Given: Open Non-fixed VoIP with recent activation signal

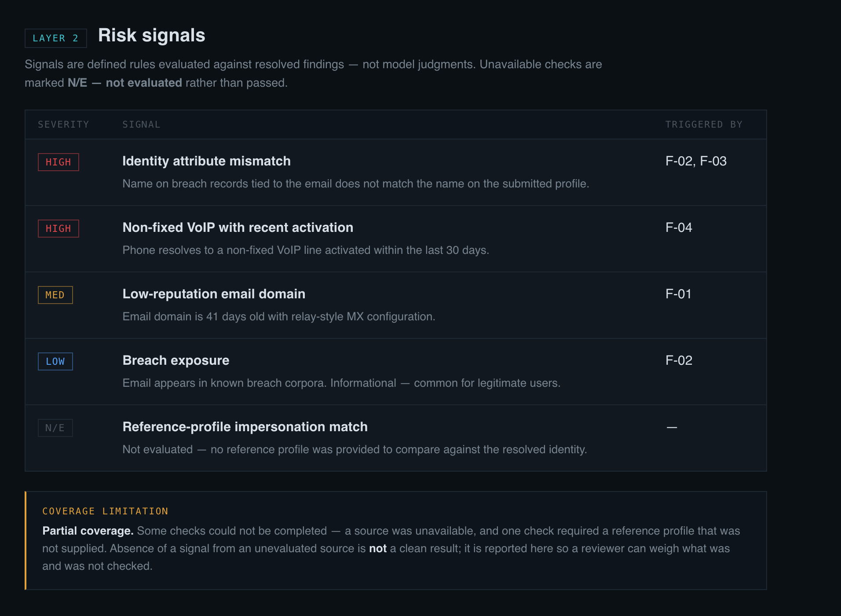Looking at the screenshot, I should tap(238, 227).
